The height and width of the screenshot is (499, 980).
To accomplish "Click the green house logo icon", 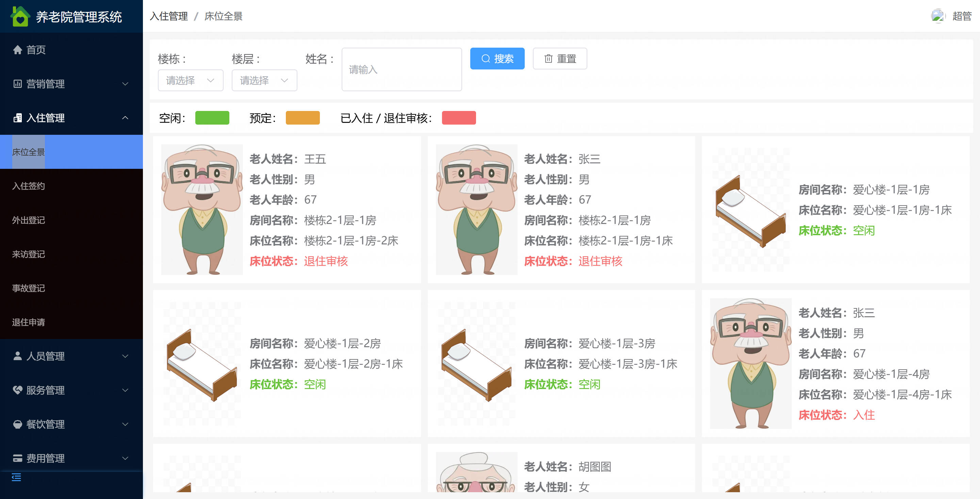I will coord(20,16).
